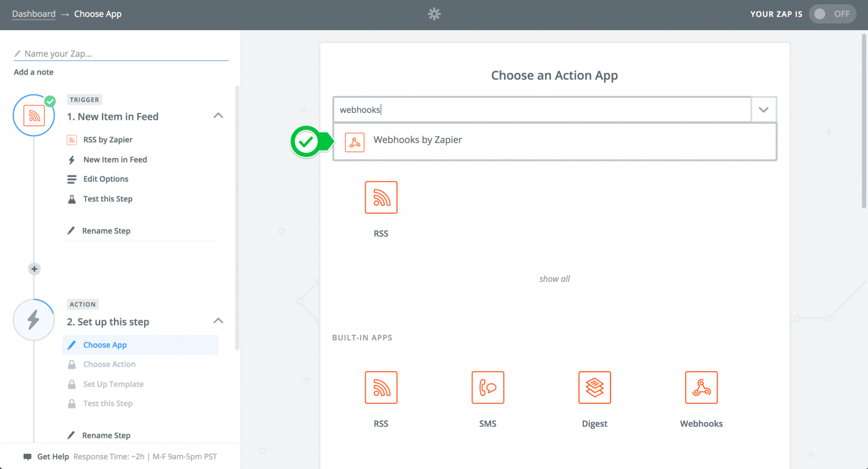The width and height of the screenshot is (868, 469).
Task: Click the Get Help link
Action: point(53,457)
